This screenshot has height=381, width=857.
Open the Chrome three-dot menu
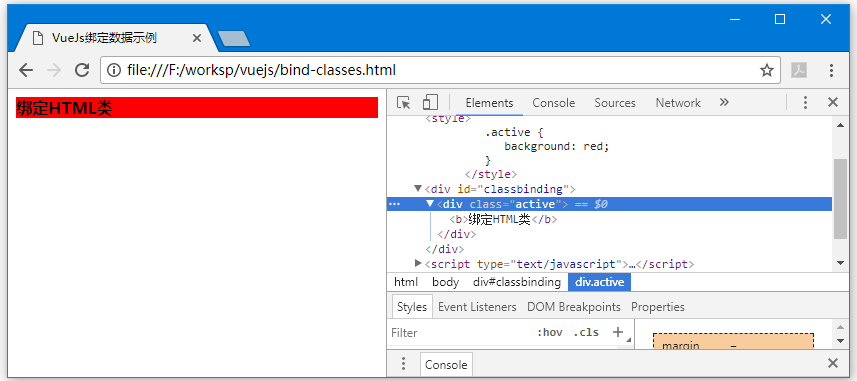831,70
